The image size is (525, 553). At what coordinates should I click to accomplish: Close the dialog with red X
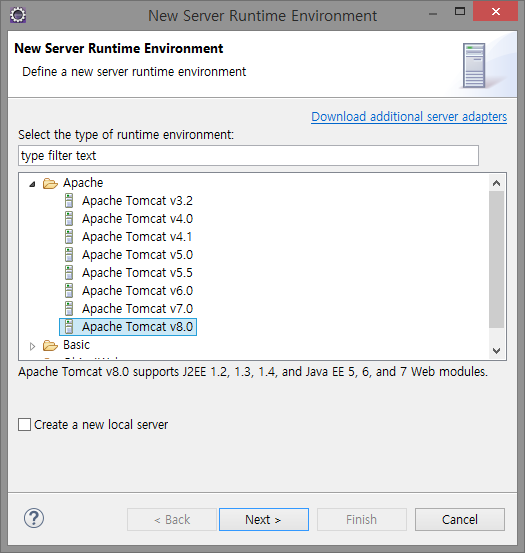(x=495, y=12)
